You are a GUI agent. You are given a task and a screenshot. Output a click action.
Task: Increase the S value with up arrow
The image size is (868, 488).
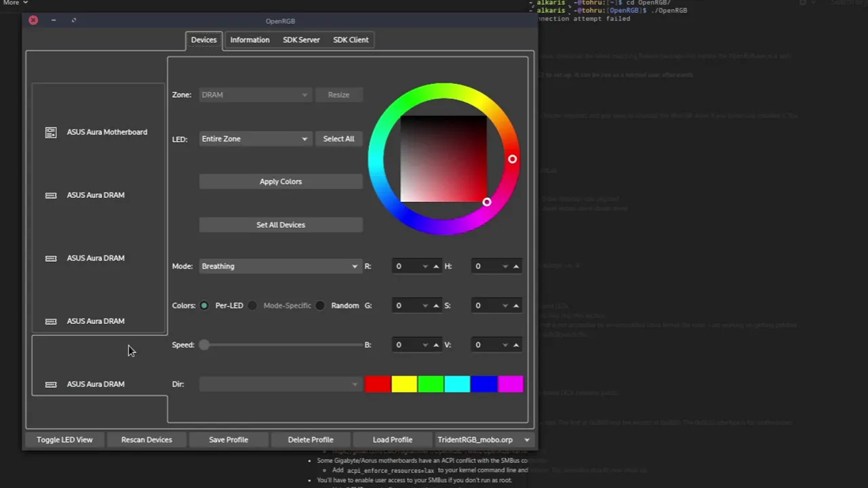tap(516, 306)
